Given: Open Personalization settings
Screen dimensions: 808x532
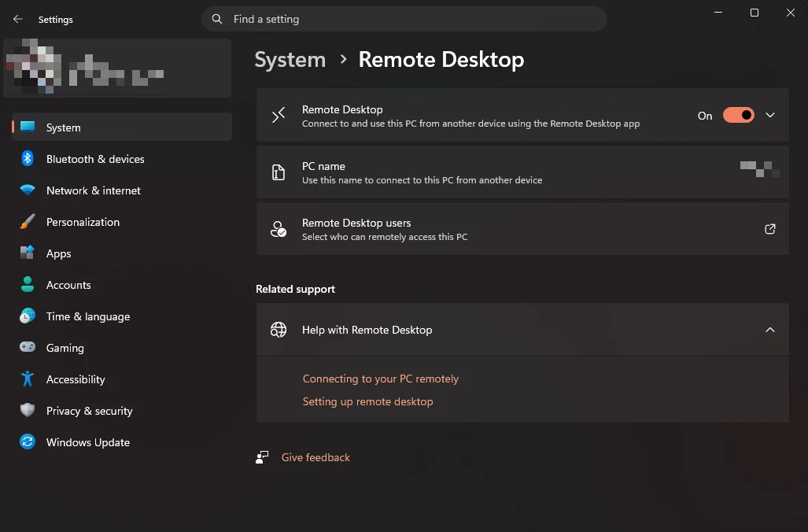Looking at the screenshot, I should (x=122, y=222).
